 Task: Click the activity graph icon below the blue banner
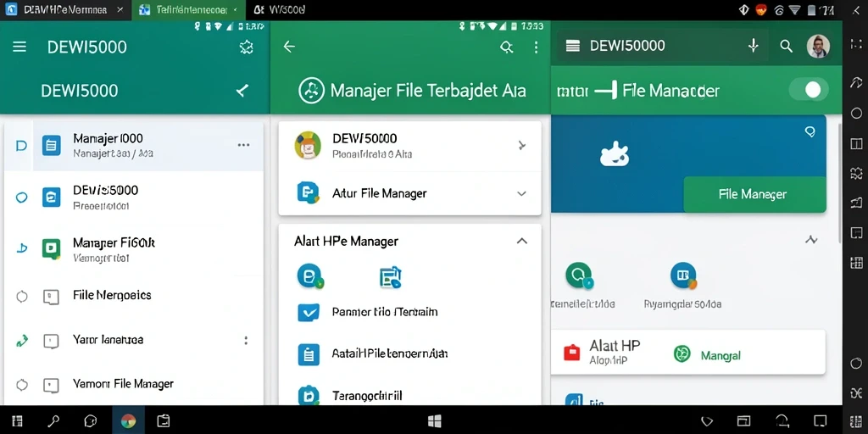point(811,240)
